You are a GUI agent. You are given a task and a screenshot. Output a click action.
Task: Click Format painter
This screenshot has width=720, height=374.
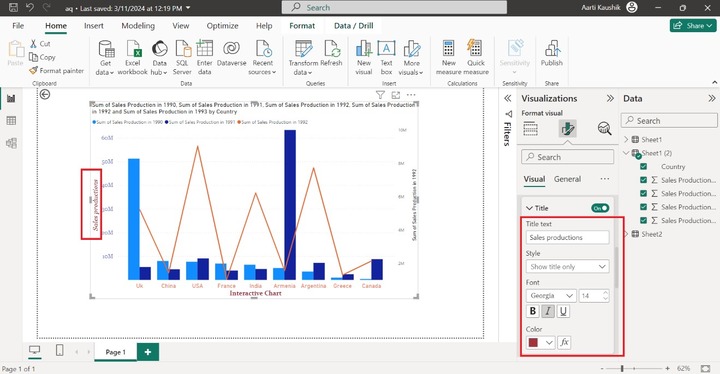[x=56, y=71]
